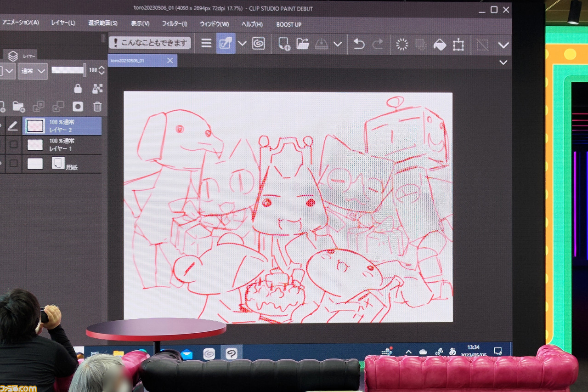The width and height of the screenshot is (588, 392).
Task: Click Clip Studio Paint taskbar icon
Action: 232,353
